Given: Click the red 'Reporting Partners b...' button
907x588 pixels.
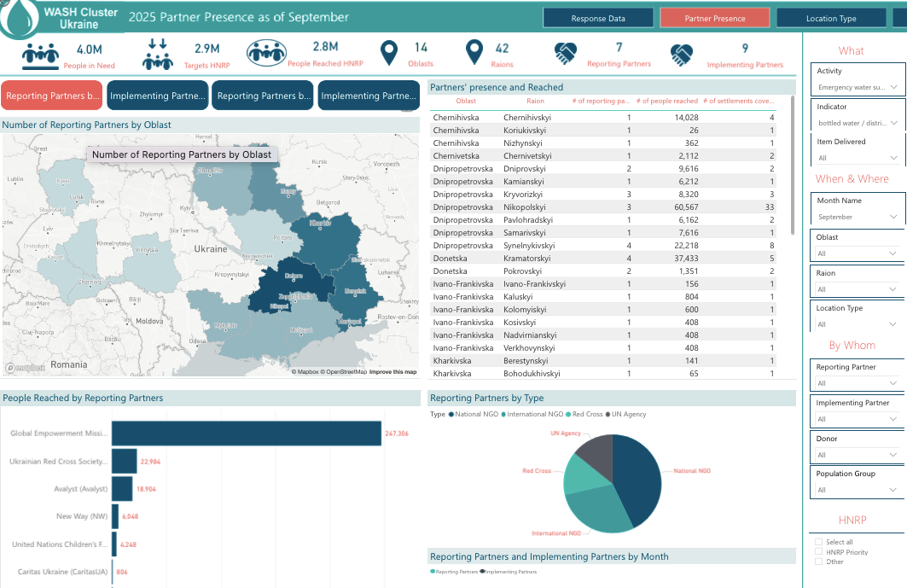Looking at the screenshot, I should click(52, 96).
